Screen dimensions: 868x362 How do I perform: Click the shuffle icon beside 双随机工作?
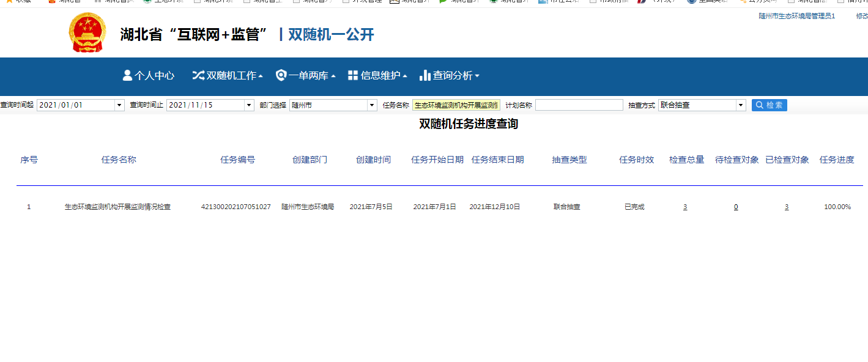tap(198, 75)
